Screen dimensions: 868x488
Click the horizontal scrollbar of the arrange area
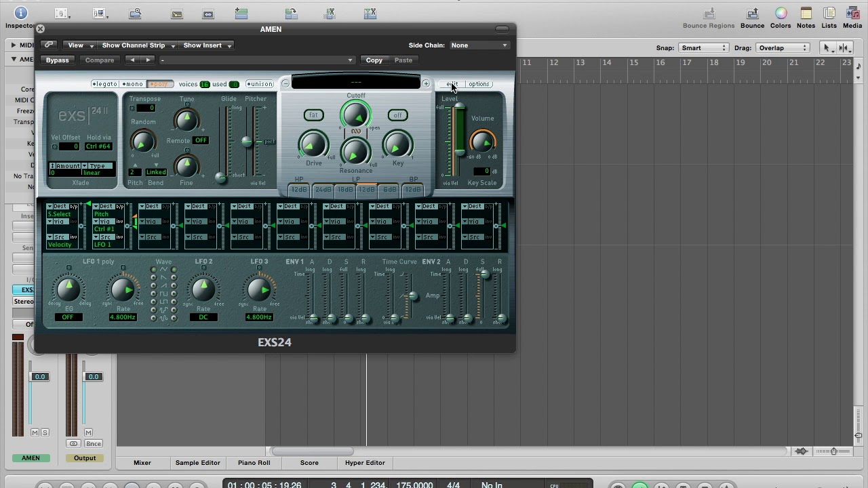pyautogui.click(x=312, y=451)
